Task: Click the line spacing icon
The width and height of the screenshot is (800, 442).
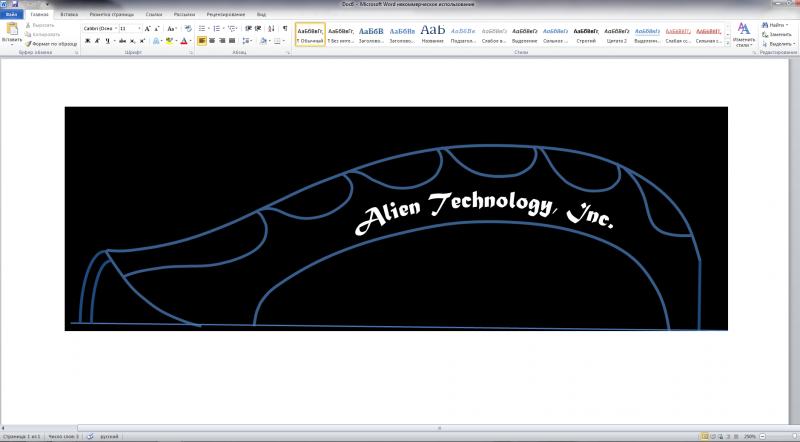Action: point(246,41)
